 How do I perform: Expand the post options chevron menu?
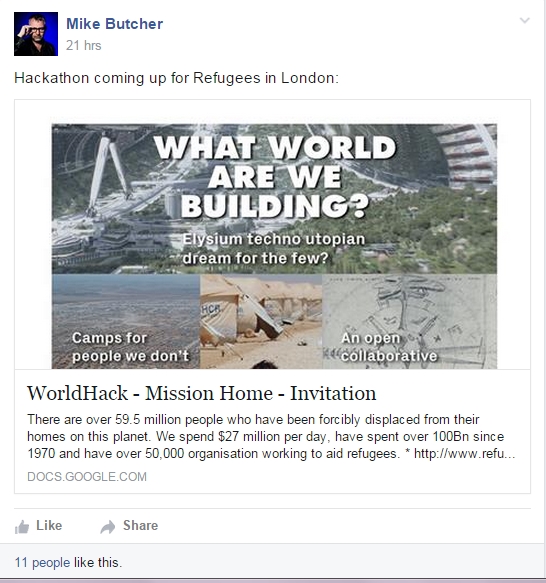(524, 20)
